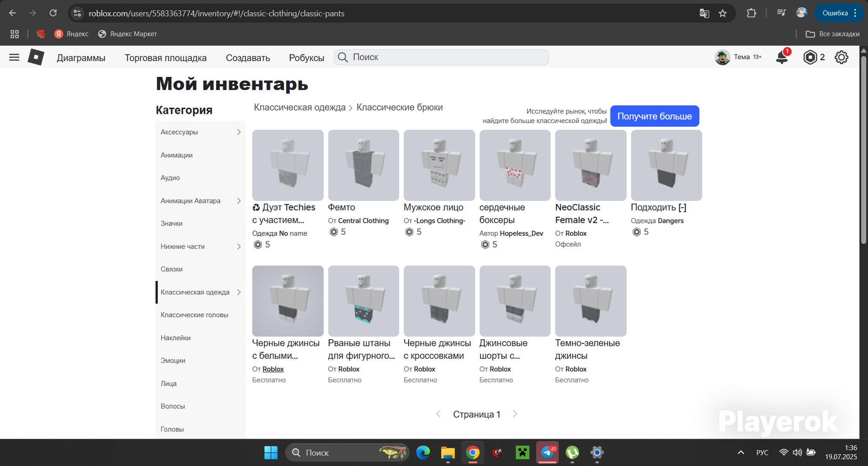
Task: Go to the previous inventory page
Action: (x=438, y=414)
